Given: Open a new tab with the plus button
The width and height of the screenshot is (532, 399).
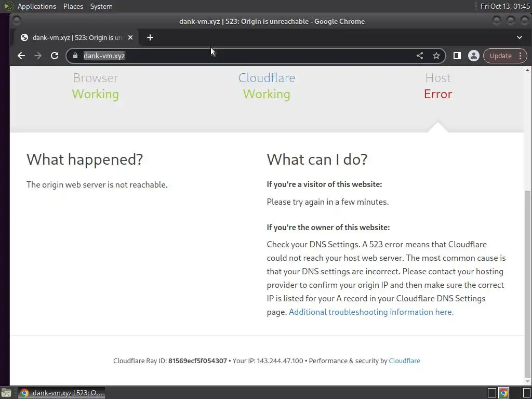Looking at the screenshot, I should pyautogui.click(x=150, y=37).
